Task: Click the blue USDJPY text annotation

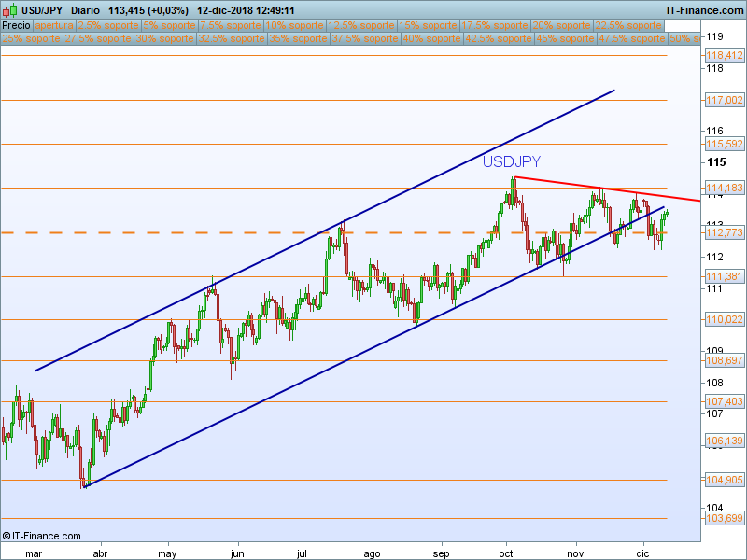Action: coord(511,161)
